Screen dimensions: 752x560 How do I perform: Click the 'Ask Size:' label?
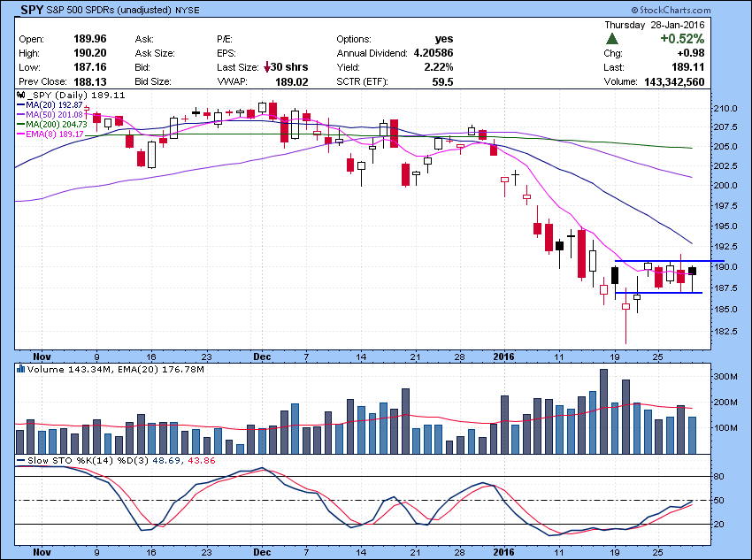coord(155,53)
